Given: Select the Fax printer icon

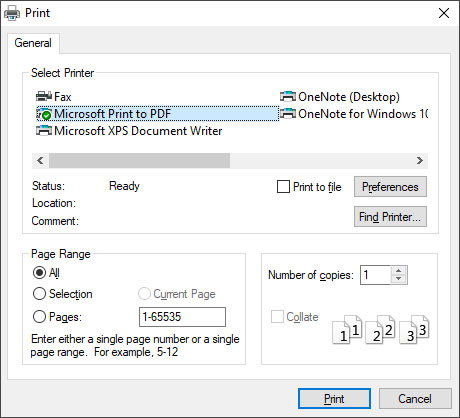Looking at the screenshot, I should coord(44,97).
